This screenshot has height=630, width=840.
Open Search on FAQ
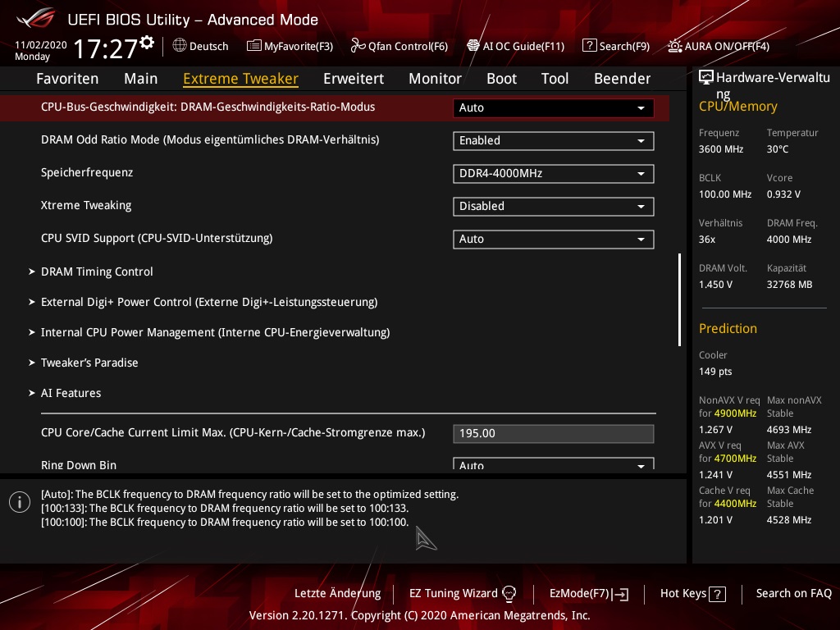(x=793, y=594)
